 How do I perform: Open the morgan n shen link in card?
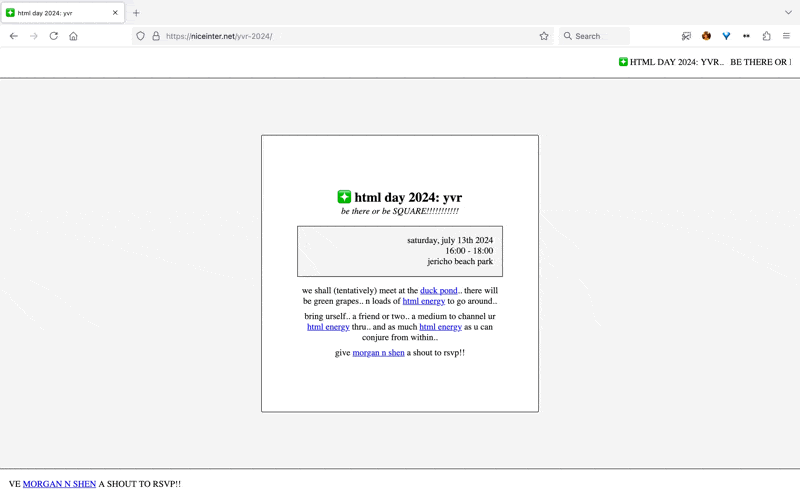(378, 353)
